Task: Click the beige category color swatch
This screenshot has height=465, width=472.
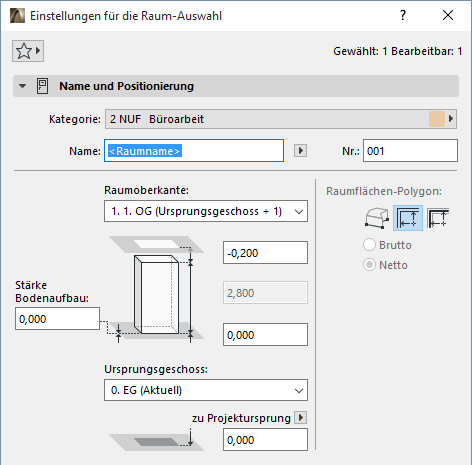Action: (x=437, y=119)
